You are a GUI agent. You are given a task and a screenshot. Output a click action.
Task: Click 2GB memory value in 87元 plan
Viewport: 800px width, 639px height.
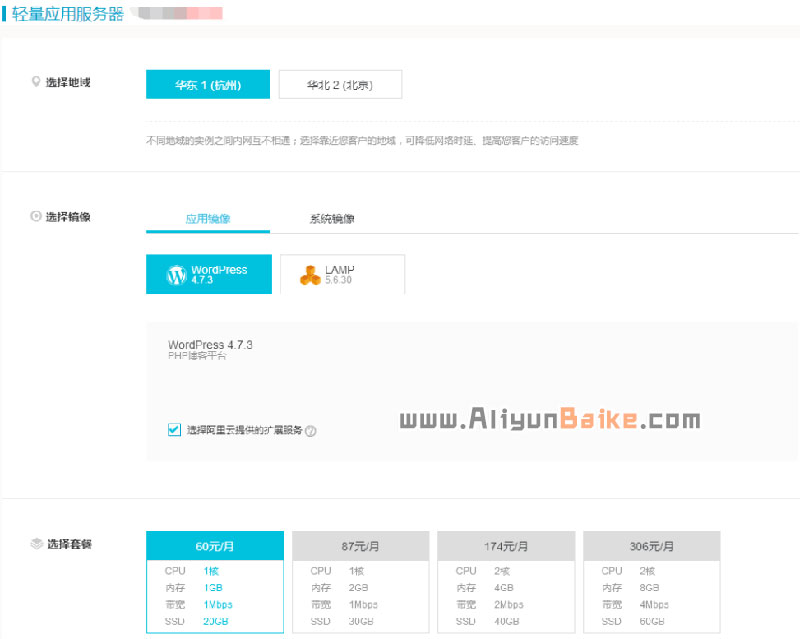(x=359, y=588)
